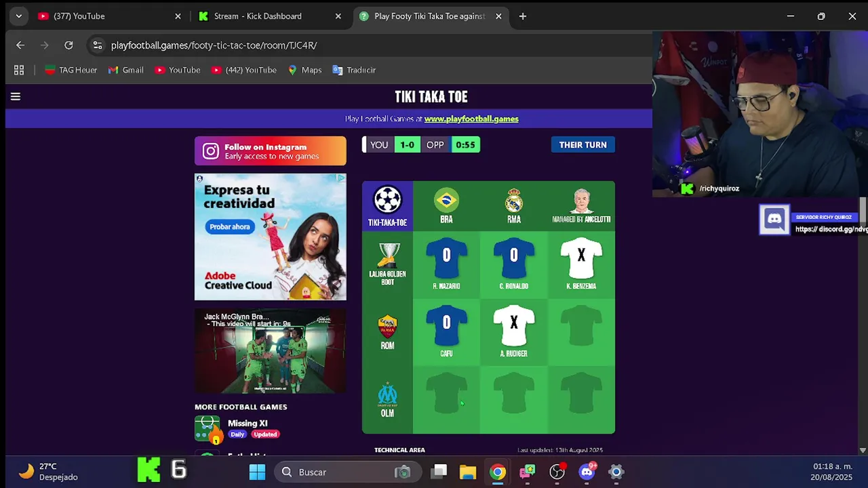
Task: Open the Maps bookmark
Action: 304,70
